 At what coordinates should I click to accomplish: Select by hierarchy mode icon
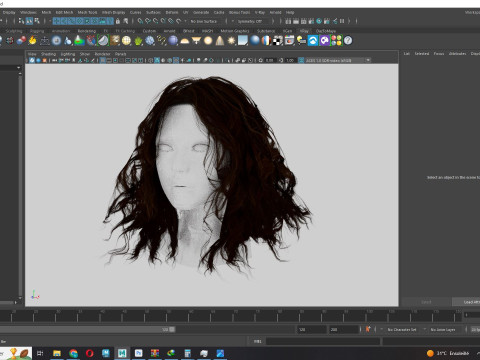21,21
